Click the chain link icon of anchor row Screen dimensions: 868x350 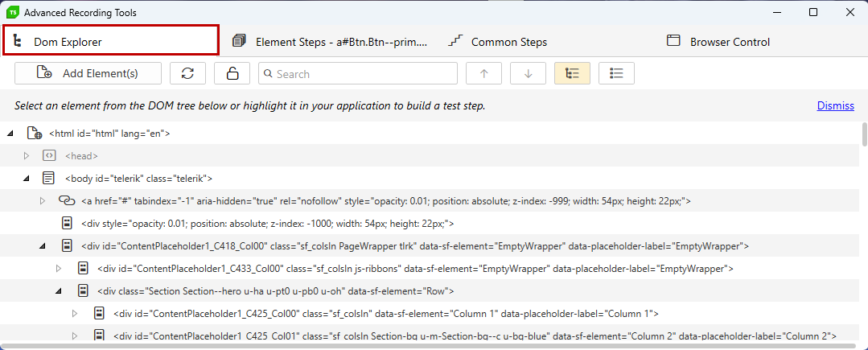[67, 201]
